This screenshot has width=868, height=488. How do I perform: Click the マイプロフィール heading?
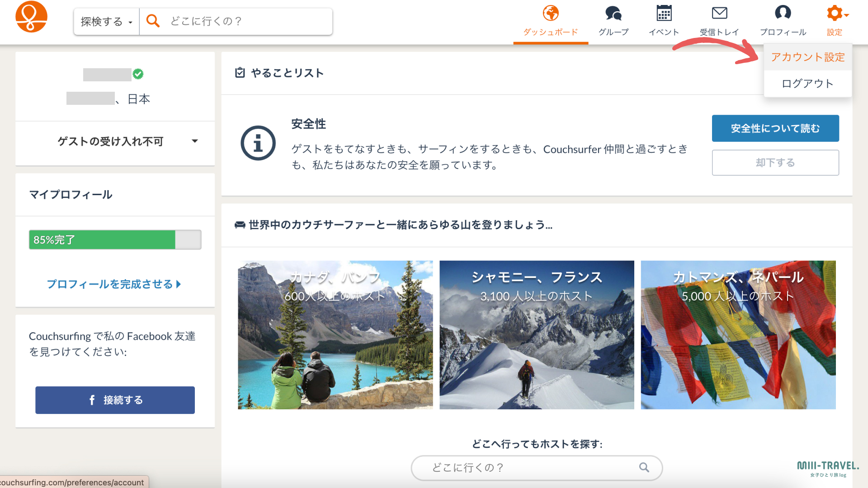point(71,195)
